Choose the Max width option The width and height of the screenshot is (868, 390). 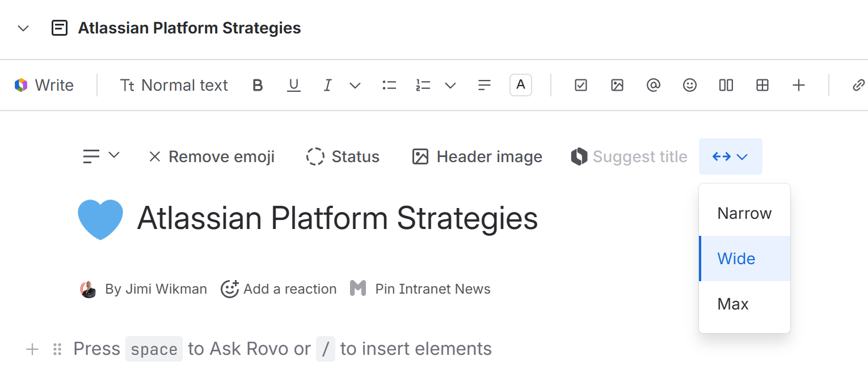(x=732, y=304)
